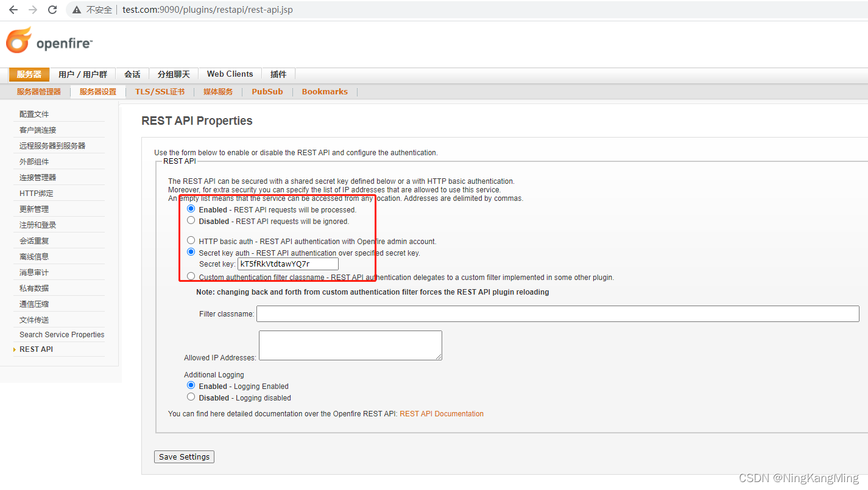Enable additional logging radio button

point(191,385)
